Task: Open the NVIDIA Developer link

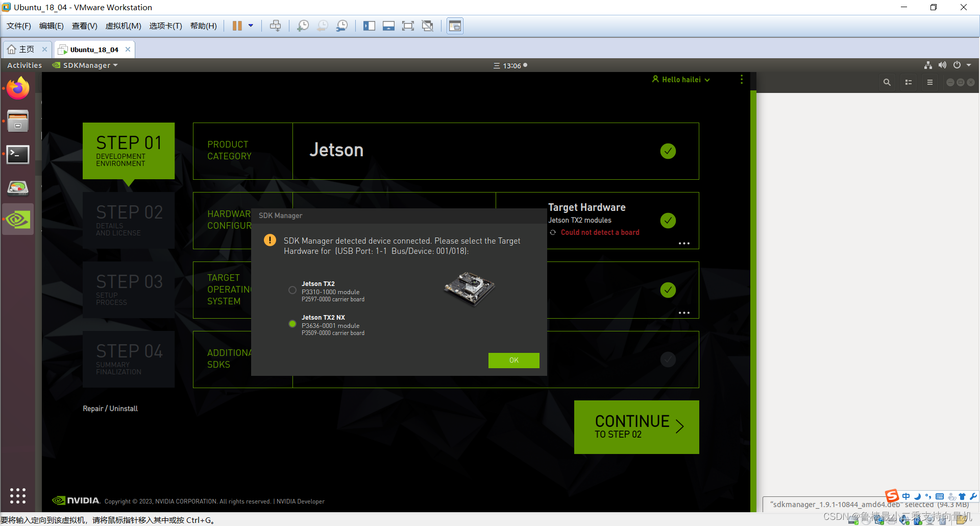Action: coord(301,501)
